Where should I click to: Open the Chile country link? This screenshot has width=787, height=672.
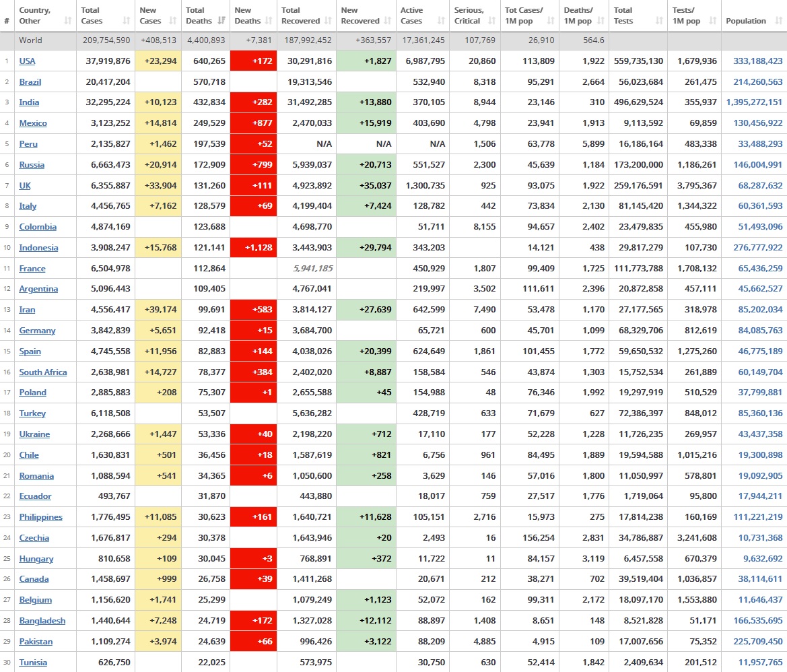(29, 455)
